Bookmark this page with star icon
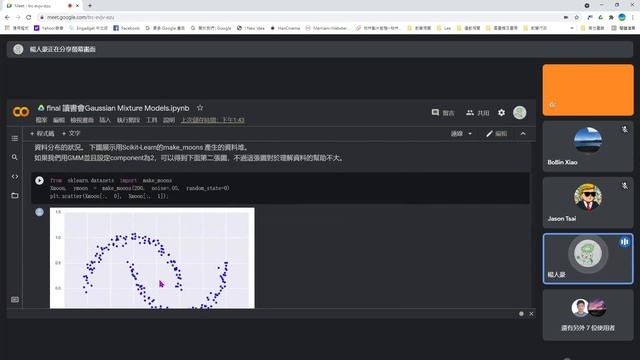This screenshot has width=640, height=360. pyautogui.click(x=577, y=17)
